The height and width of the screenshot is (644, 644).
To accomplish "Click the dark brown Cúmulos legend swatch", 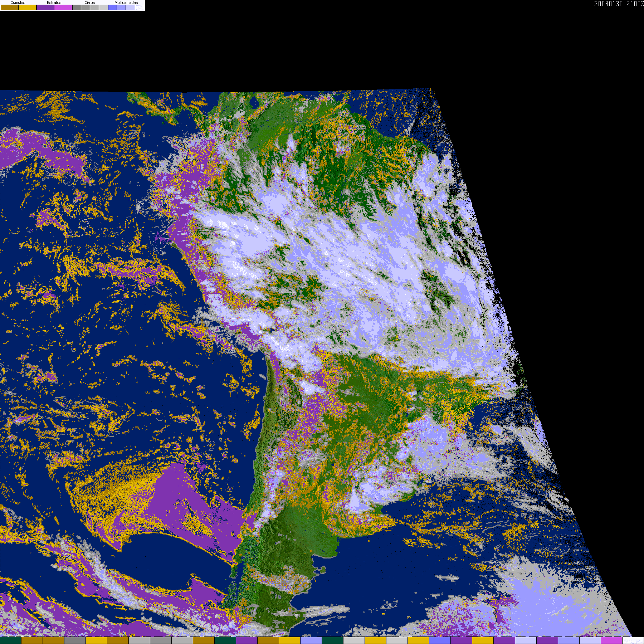I will click(x=10, y=8).
